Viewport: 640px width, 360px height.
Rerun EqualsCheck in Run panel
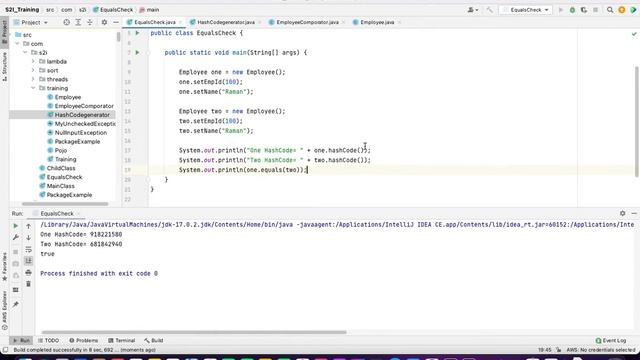[16, 226]
